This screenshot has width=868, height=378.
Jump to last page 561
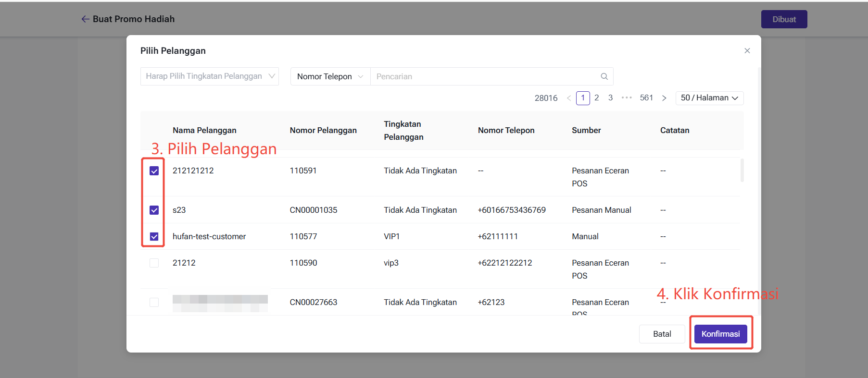click(646, 98)
